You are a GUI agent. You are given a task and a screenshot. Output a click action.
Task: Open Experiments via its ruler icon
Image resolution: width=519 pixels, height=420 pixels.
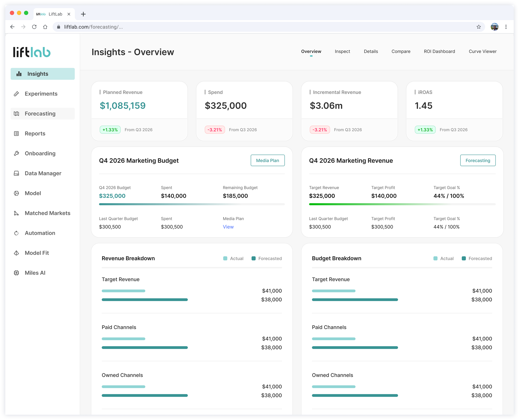tap(16, 94)
